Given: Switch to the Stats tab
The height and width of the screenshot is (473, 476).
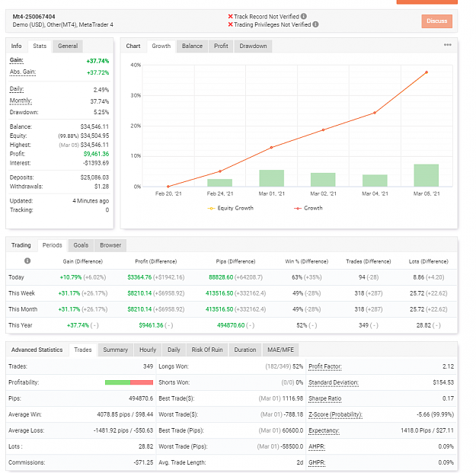Looking at the screenshot, I should click(x=40, y=46).
